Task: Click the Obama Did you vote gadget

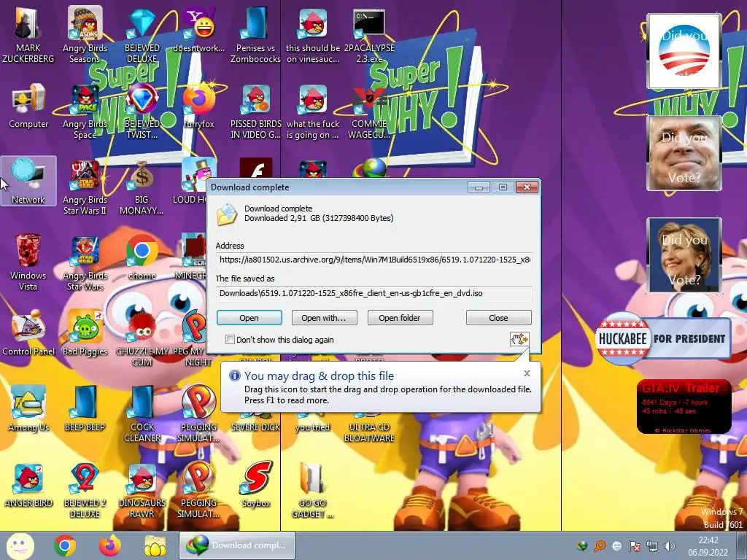Action: 684,51
